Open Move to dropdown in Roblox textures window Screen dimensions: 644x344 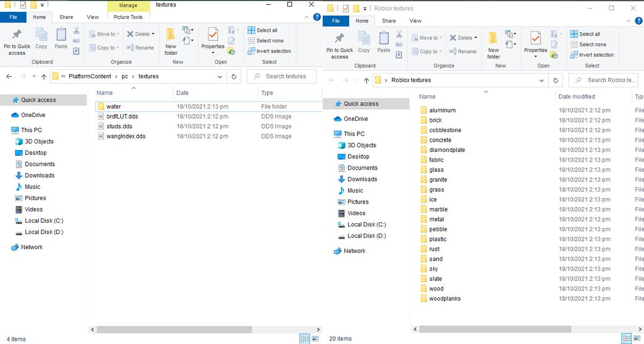[427, 38]
